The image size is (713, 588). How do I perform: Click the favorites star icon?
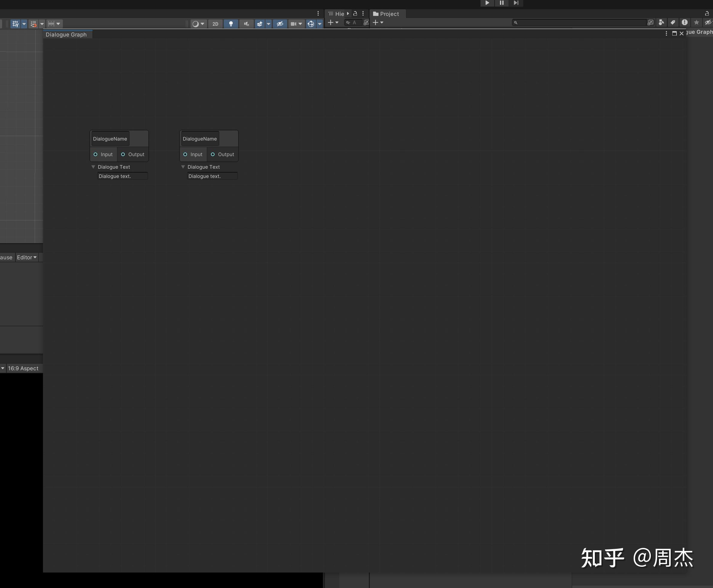click(697, 23)
